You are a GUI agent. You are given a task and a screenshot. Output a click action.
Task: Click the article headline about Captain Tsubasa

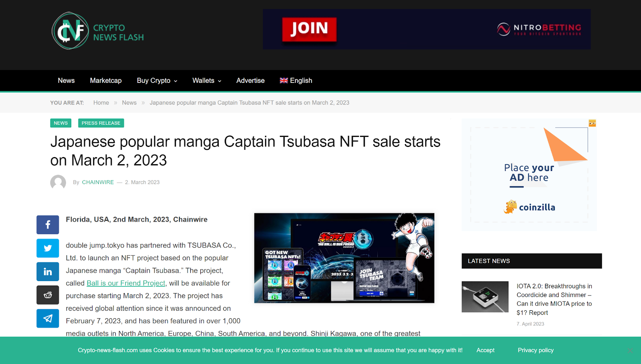pyautogui.click(x=245, y=151)
